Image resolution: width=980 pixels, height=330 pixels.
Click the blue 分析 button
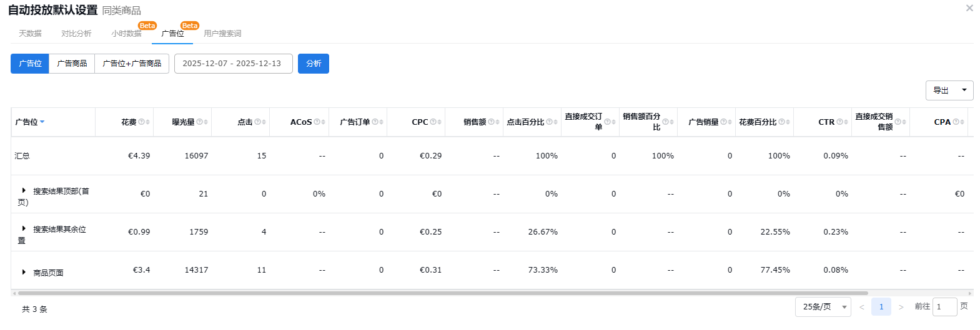click(x=314, y=64)
